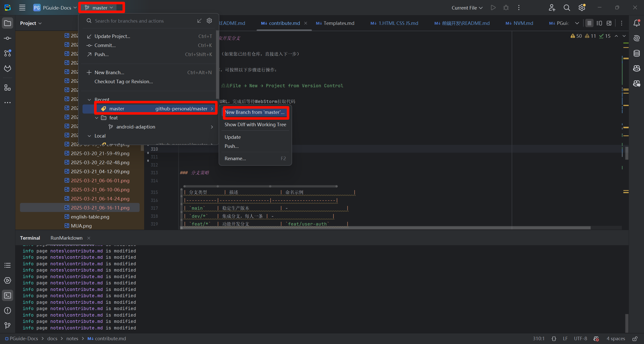
Task: Open the Database tool window icon
Action: pos(636,53)
